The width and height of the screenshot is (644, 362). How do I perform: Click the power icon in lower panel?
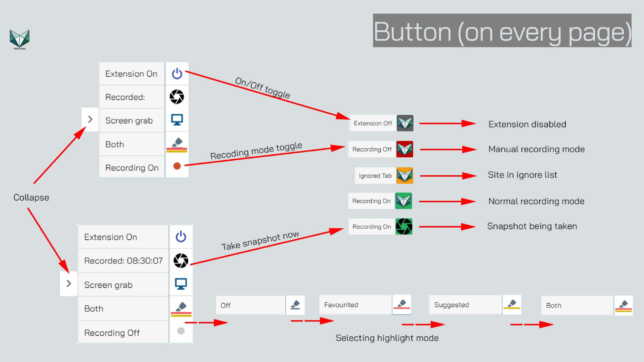pyautogui.click(x=181, y=237)
